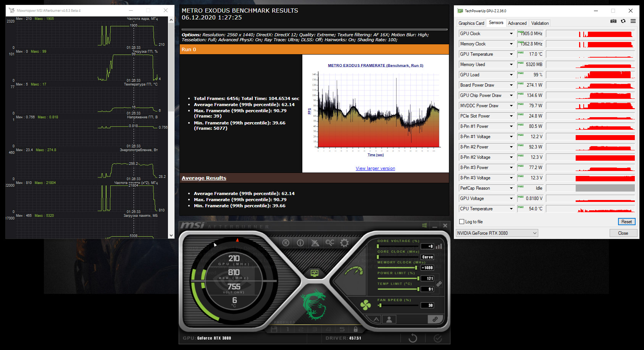Refresh GPU-Z sensors

pos(623,21)
